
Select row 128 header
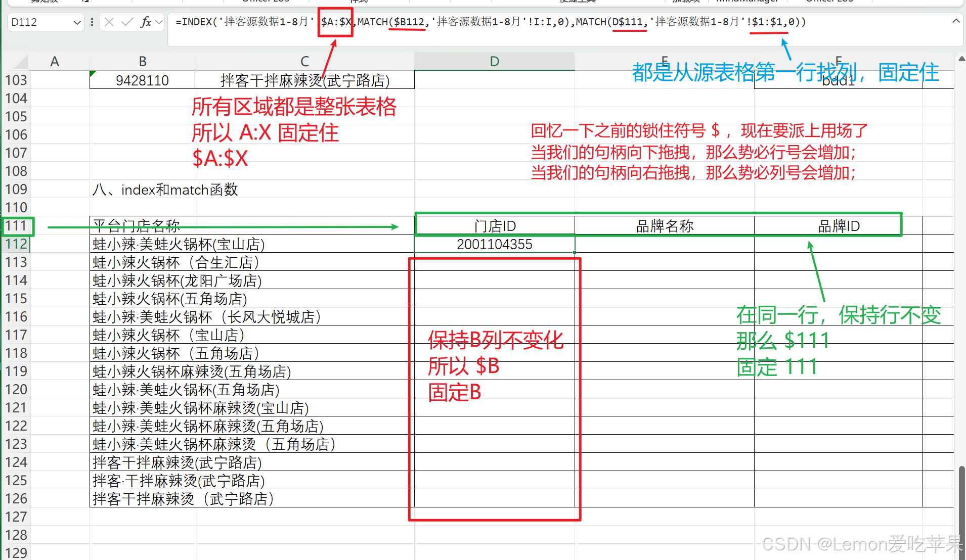[x=16, y=535]
